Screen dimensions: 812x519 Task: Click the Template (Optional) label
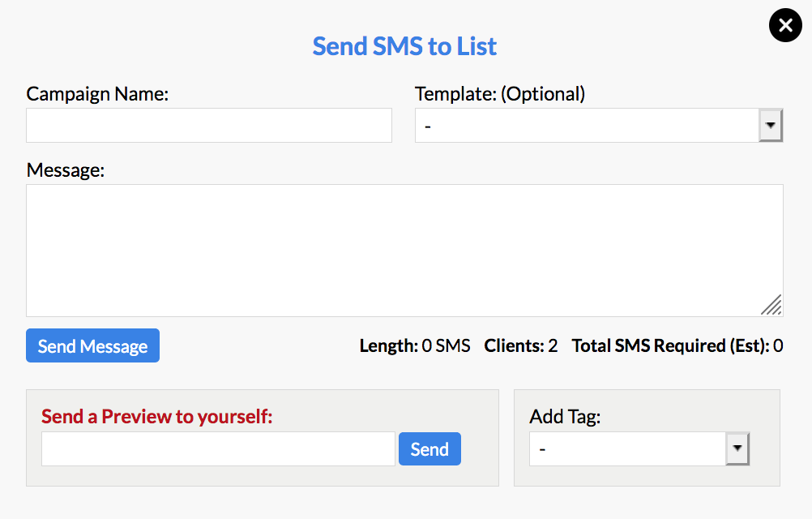click(500, 94)
